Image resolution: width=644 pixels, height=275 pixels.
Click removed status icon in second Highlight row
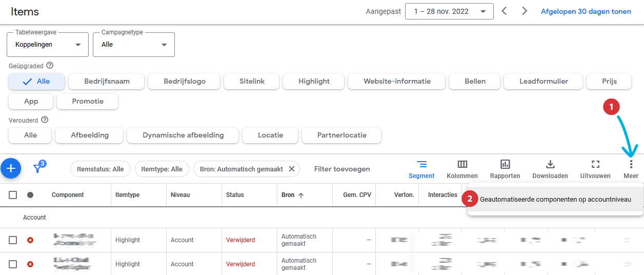30,264
